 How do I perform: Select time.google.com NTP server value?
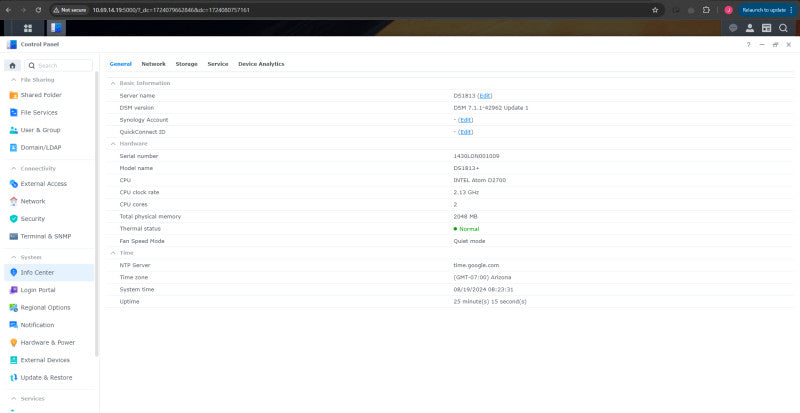476,265
